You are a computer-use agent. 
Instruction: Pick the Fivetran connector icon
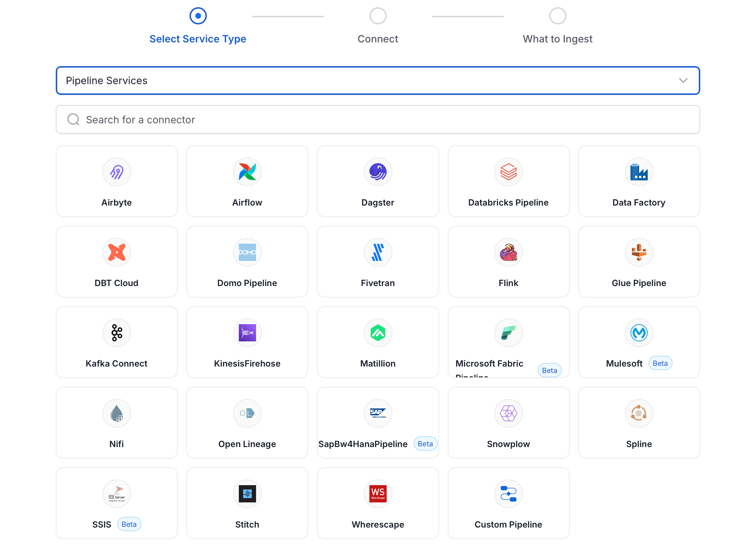378,252
